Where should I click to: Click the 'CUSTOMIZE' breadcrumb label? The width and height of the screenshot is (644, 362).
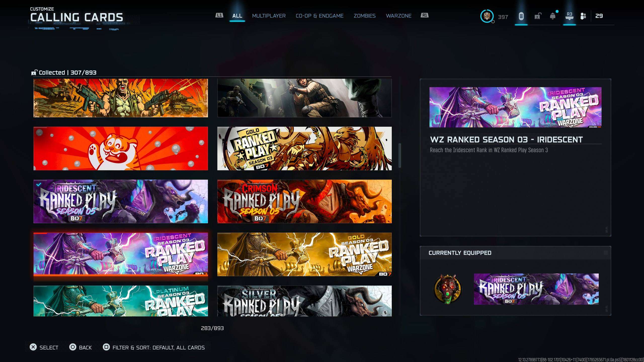click(x=42, y=9)
